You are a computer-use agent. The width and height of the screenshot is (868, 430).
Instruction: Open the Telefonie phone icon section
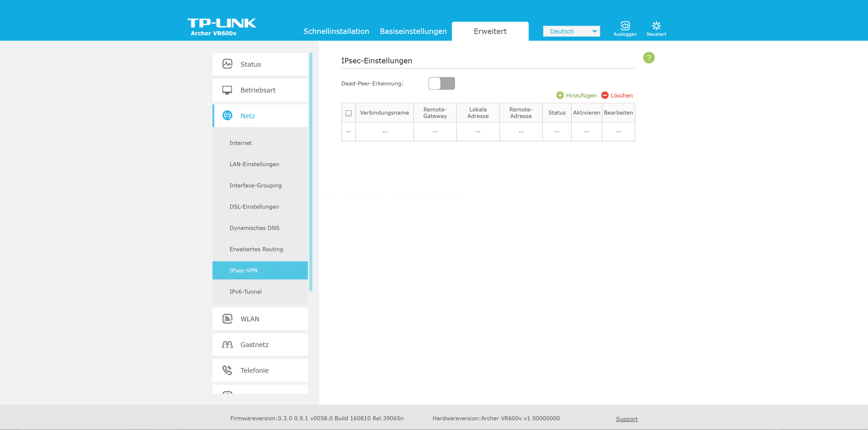(x=227, y=370)
